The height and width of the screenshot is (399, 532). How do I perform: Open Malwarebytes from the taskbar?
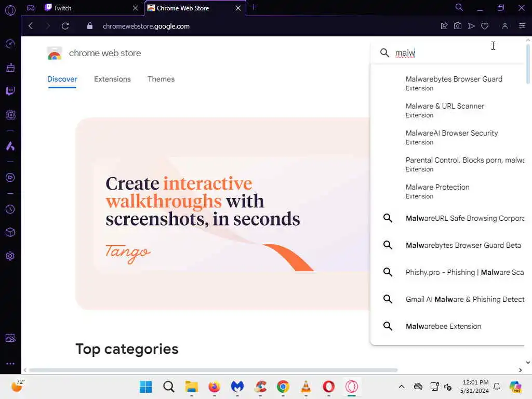(237, 387)
